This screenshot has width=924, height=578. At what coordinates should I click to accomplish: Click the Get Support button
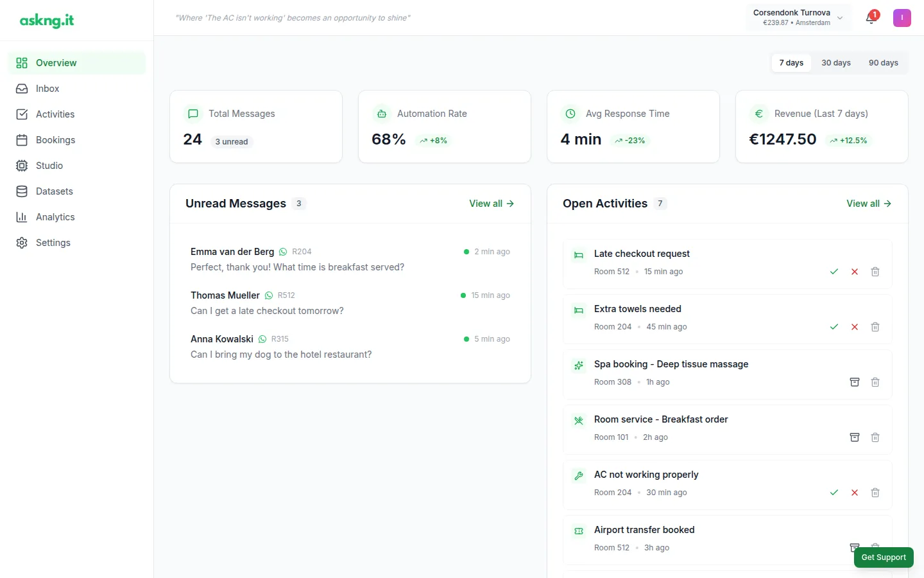884,557
